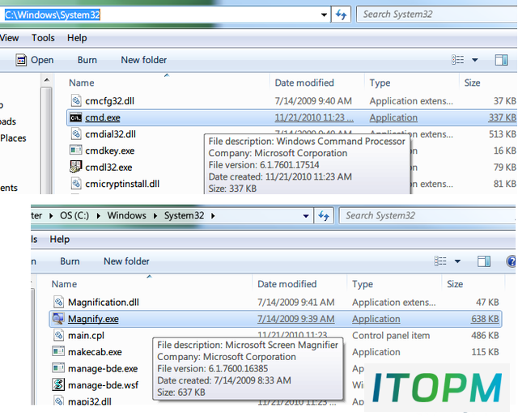Viewport: 518px width, 420px height.
Task: Select Magnify.exe file name
Action: (x=93, y=319)
